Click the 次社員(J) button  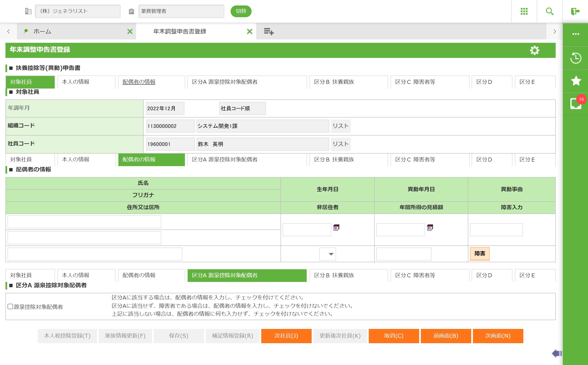pos(286,336)
